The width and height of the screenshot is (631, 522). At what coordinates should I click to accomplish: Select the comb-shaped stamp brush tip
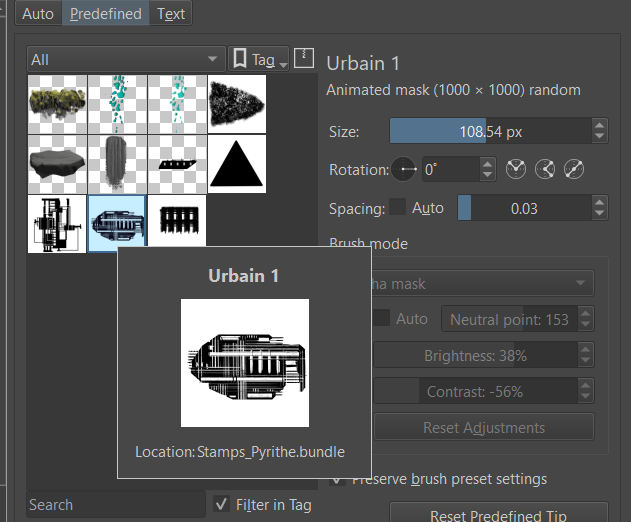pyautogui.click(x=177, y=225)
